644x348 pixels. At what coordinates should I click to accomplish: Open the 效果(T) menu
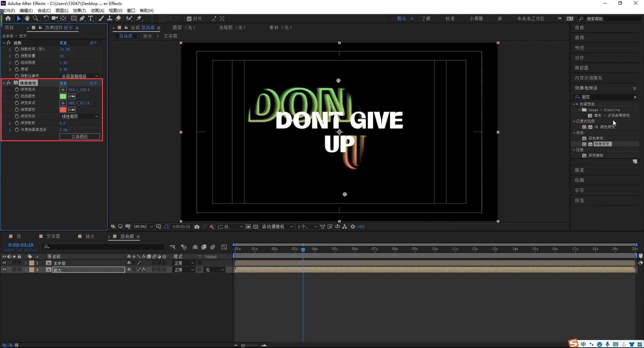[79, 11]
